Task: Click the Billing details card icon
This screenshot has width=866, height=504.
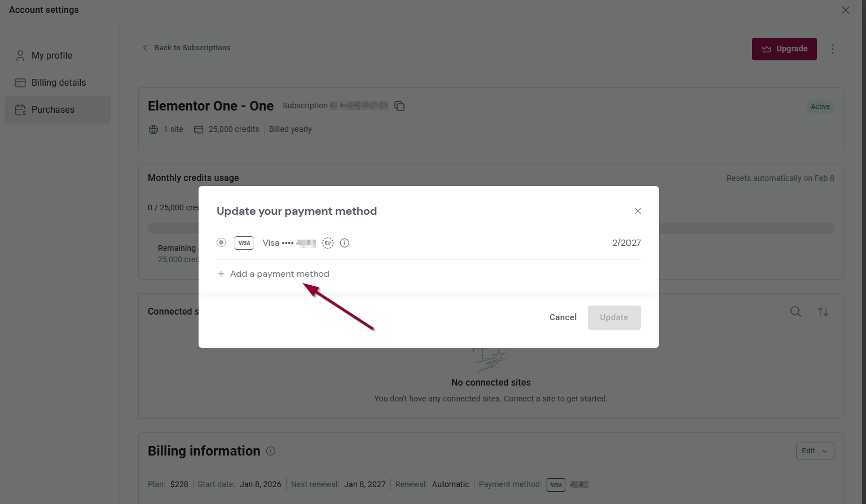Action: pos(20,82)
